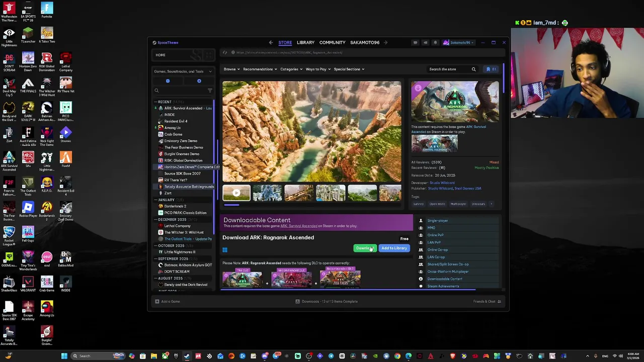Viewport: 644px width, 362px height.
Task: Open the Studio Wildcard developer link
Action: pyautogui.click(x=442, y=183)
